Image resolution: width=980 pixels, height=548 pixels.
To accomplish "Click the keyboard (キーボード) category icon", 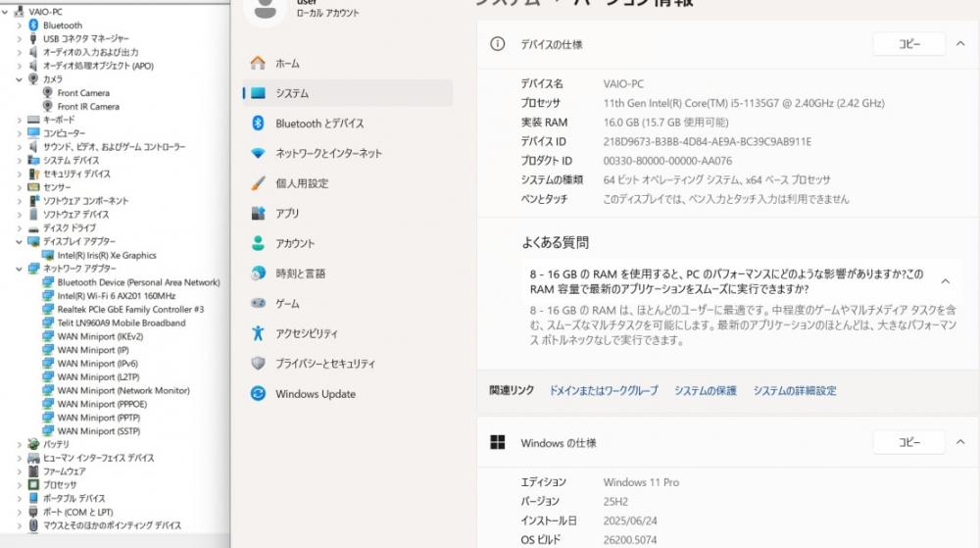I will click(33, 120).
